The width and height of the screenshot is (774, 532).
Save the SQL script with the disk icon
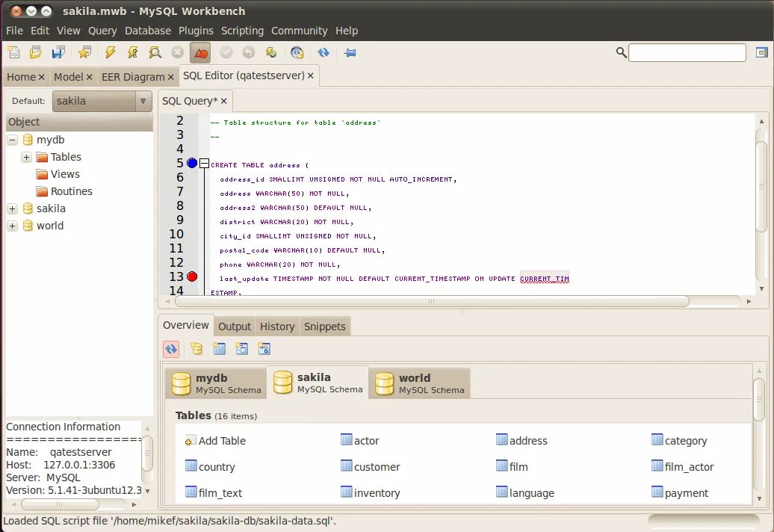[58, 52]
